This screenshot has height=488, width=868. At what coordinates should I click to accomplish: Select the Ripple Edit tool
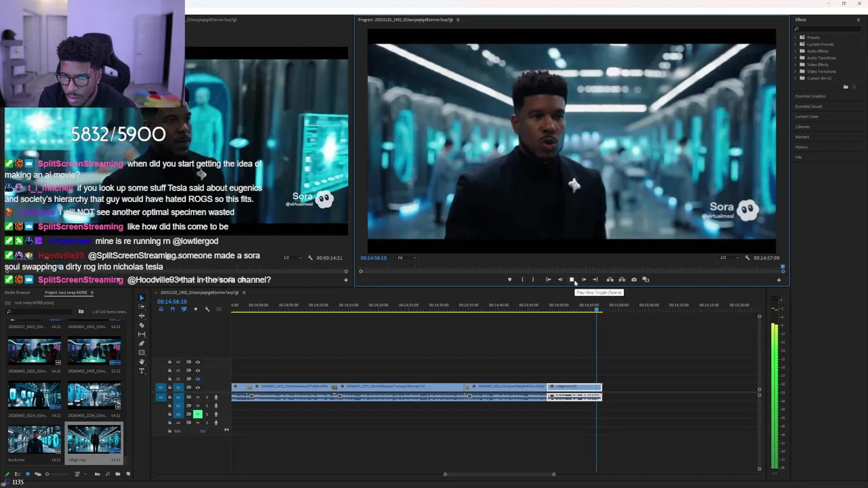(x=142, y=316)
